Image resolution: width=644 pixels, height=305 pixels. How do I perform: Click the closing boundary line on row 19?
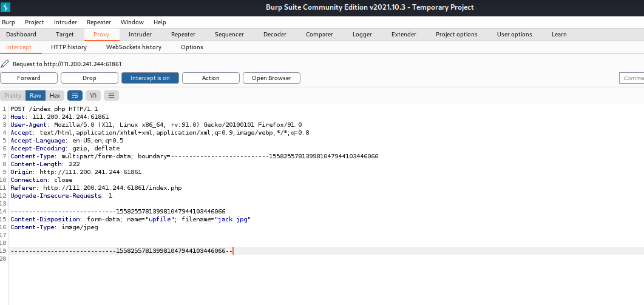(121, 251)
